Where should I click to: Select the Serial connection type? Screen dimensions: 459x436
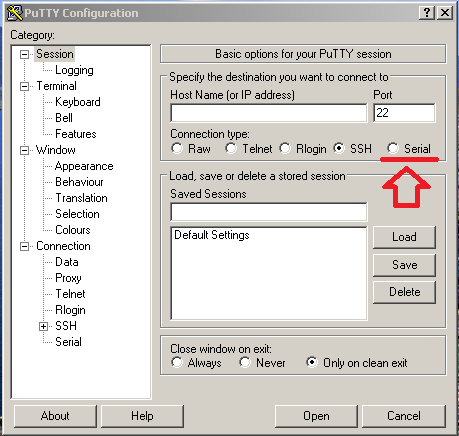[393, 148]
